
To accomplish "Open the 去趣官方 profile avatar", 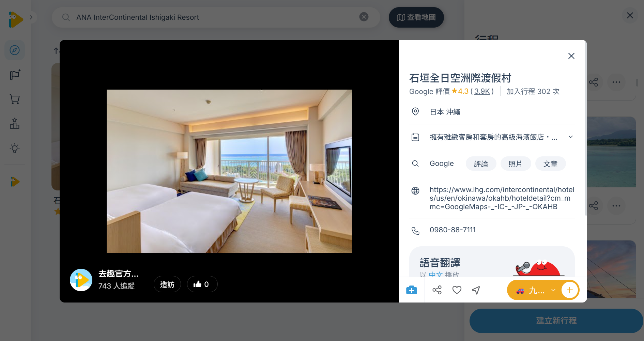I will [x=81, y=280].
